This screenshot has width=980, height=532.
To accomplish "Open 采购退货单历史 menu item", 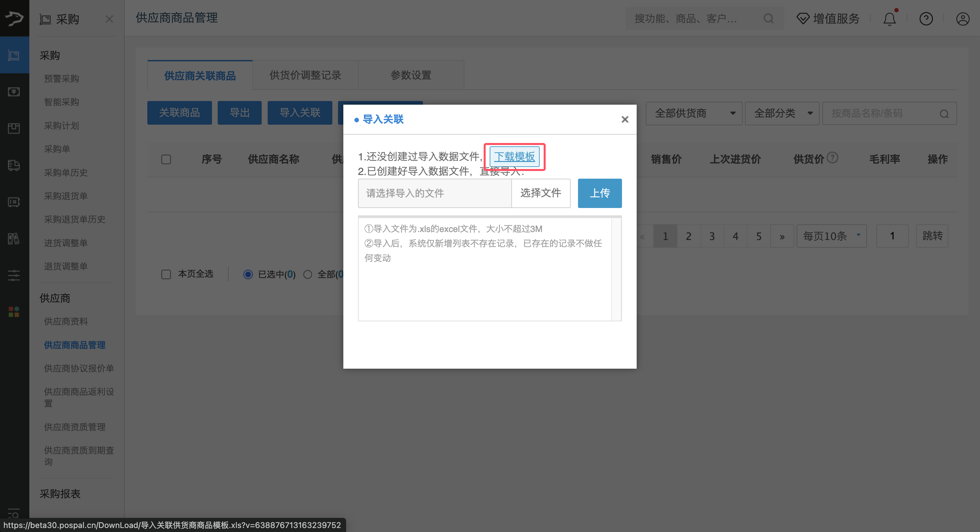I will tap(75, 219).
